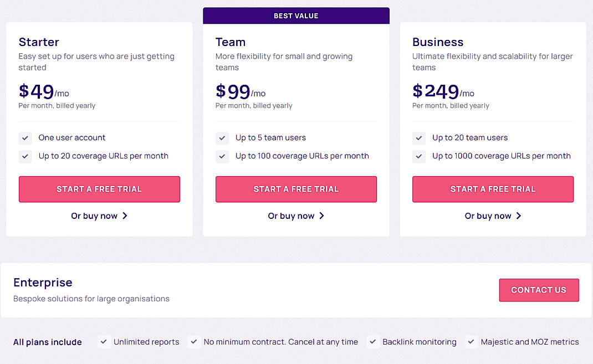Click the checkmark beside Backlink monitoring
This screenshot has width=593, height=364.
point(372,342)
